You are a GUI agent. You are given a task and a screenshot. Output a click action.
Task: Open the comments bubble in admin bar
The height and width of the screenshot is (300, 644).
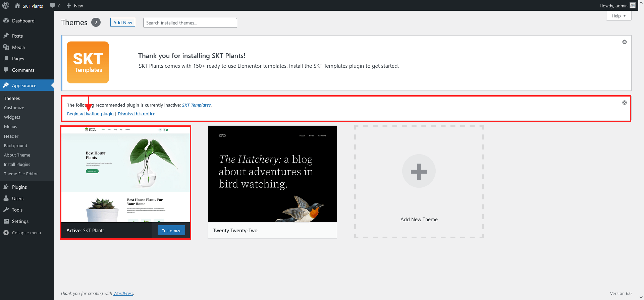tap(52, 6)
